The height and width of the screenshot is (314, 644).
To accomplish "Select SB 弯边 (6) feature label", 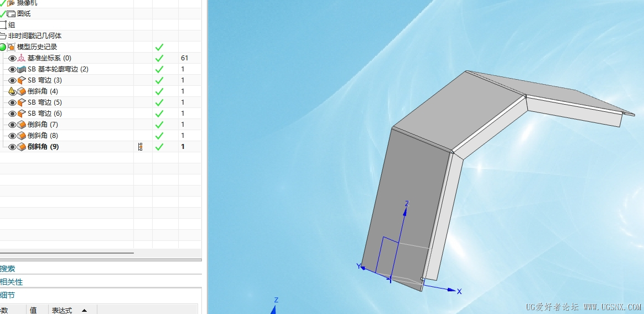I will (45, 114).
